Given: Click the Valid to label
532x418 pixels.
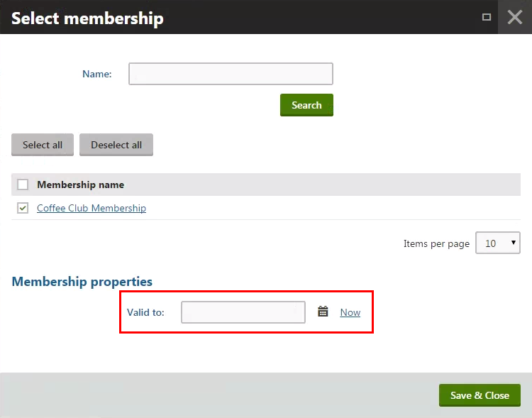Looking at the screenshot, I should 145,312.
